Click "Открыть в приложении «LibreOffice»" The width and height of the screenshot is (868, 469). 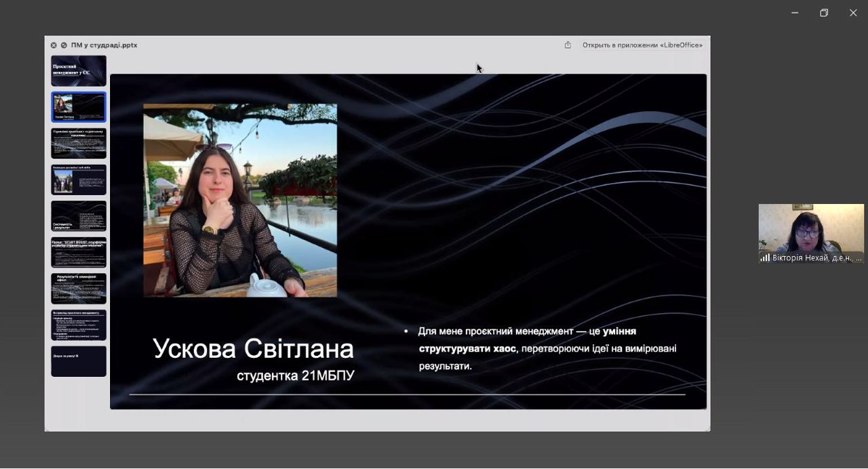click(642, 45)
